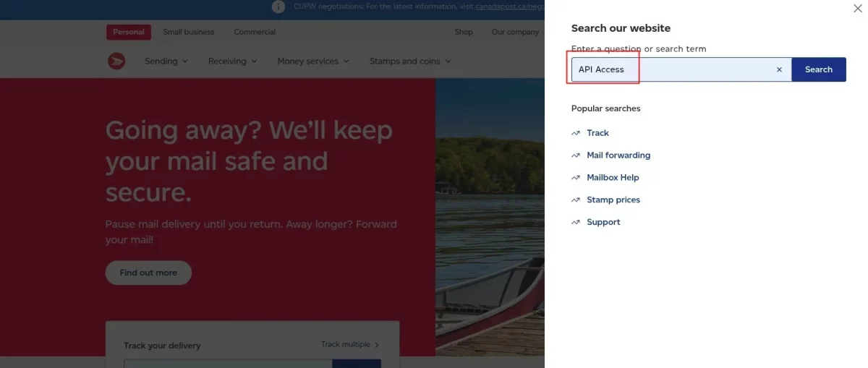Click the trending icon beside Support
868x368 pixels.
click(576, 222)
